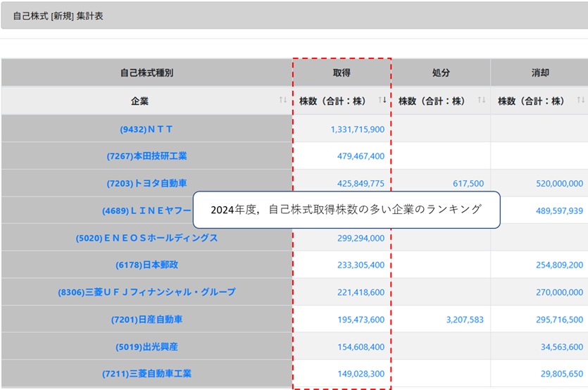Viewport: 588px width, 390px height.
Task: Open (7203)トヨタ自動車 company link
Action: [146, 183]
